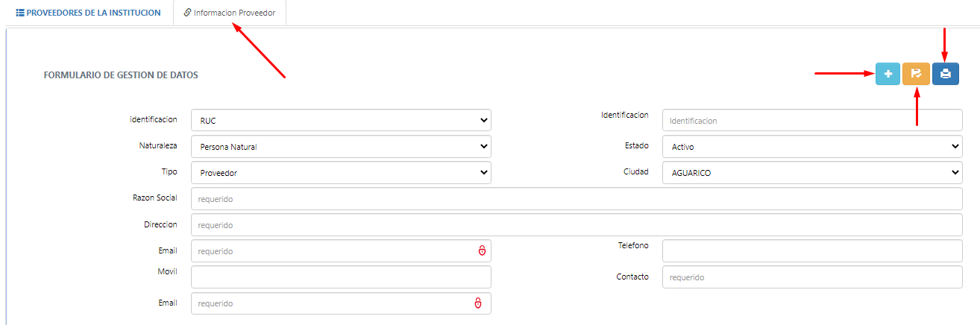This screenshot has width=980, height=325.
Task: Expand the Naturaleza Persona Natural dropdown
Action: point(341,147)
